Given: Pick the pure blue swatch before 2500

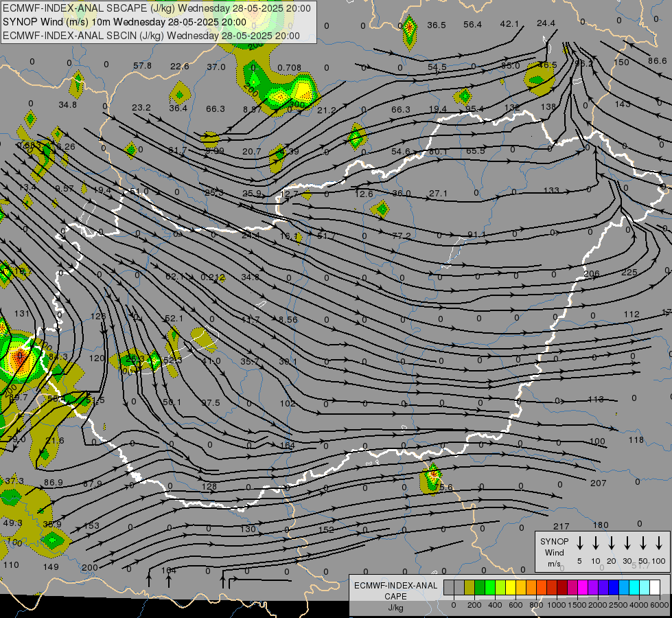Looking at the screenshot, I should coord(613,587).
